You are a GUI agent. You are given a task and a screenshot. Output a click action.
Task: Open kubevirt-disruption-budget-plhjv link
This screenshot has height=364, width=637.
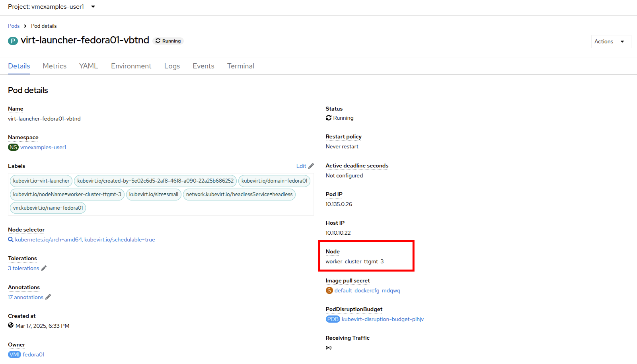point(382,319)
